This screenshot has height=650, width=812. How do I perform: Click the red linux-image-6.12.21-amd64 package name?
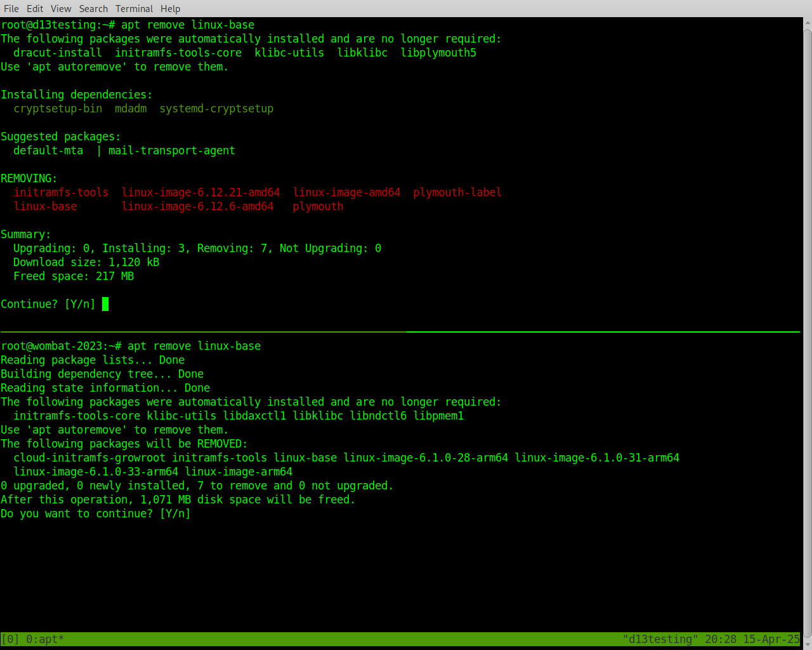coord(200,192)
